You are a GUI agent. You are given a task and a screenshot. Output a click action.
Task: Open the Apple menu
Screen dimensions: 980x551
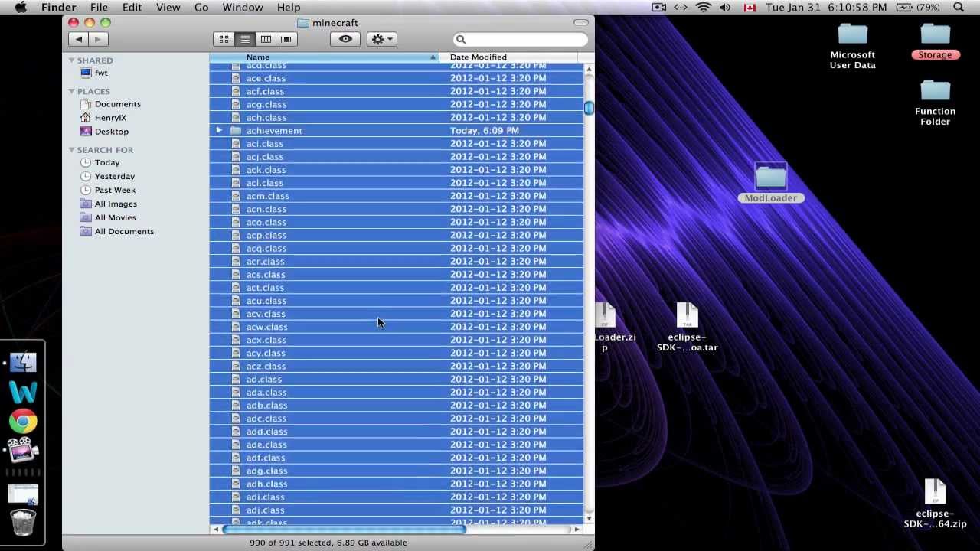pyautogui.click(x=21, y=7)
